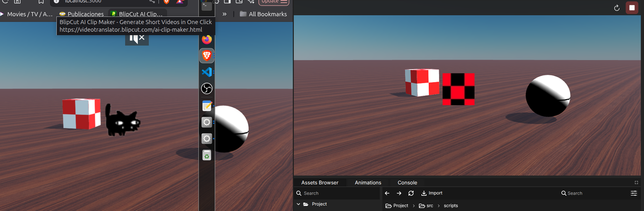This screenshot has height=211, width=644.
Task: Click the browser Update button
Action: tap(274, 2)
